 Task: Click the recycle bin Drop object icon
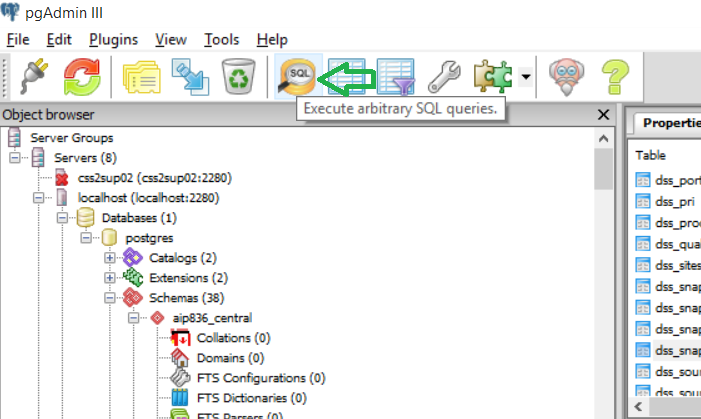(239, 76)
